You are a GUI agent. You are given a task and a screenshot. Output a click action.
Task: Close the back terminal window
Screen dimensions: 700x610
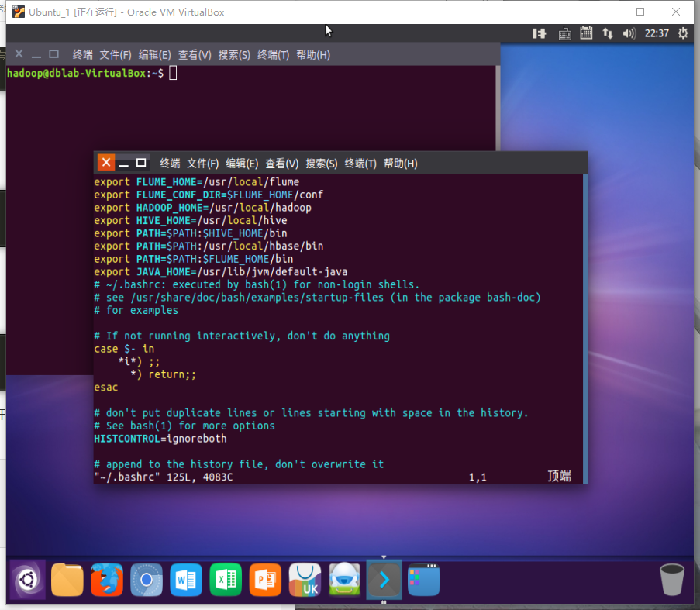(x=19, y=54)
